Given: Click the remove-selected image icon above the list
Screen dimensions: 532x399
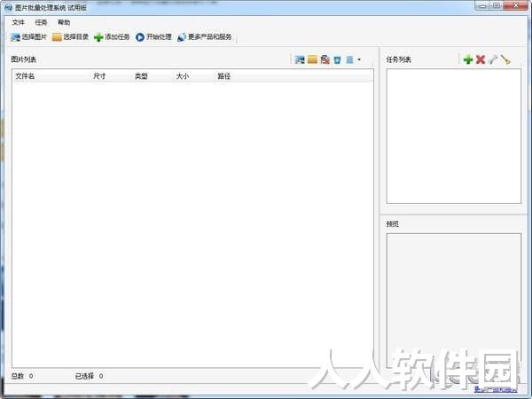Looking at the screenshot, I should point(325,59).
